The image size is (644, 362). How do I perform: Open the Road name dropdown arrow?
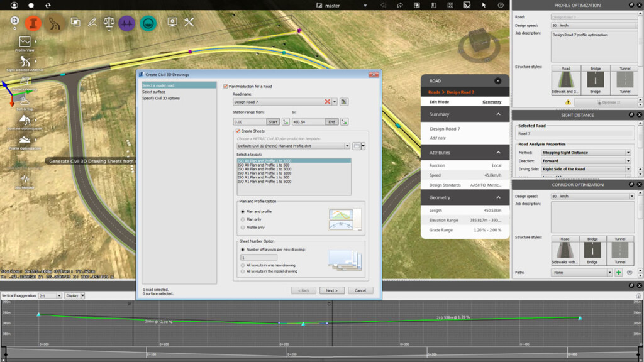point(335,102)
